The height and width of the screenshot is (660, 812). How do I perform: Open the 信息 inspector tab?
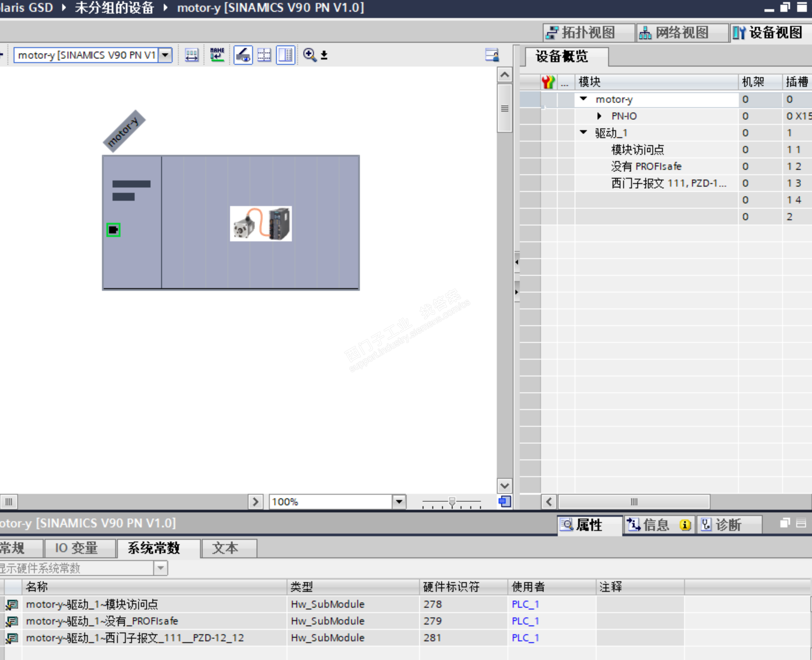point(655,525)
